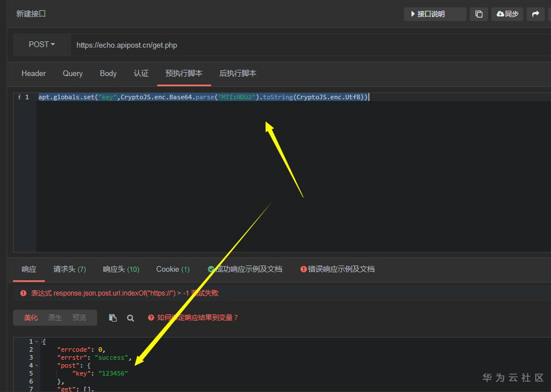Viewport: 551px width, 392px height.
Task: Click the "errcode": 0 line in the response
Action: [x=81, y=349]
